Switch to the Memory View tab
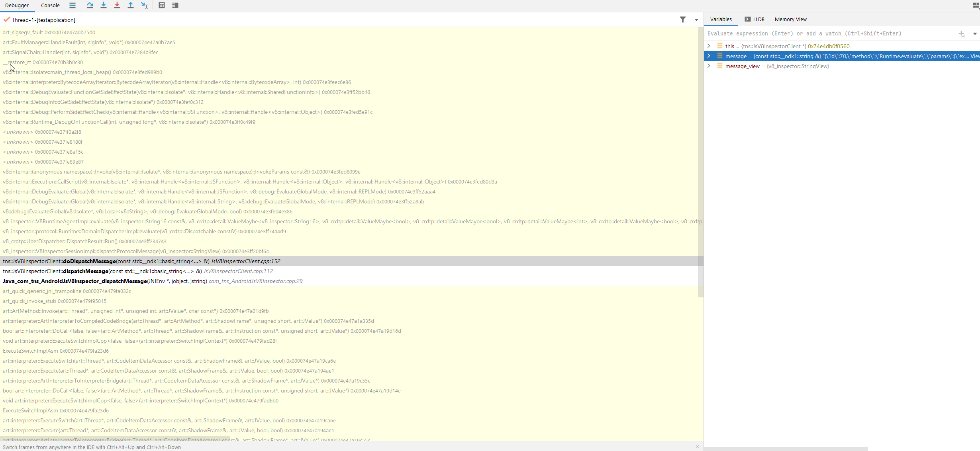The image size is (980, 451). pos(790,19)
